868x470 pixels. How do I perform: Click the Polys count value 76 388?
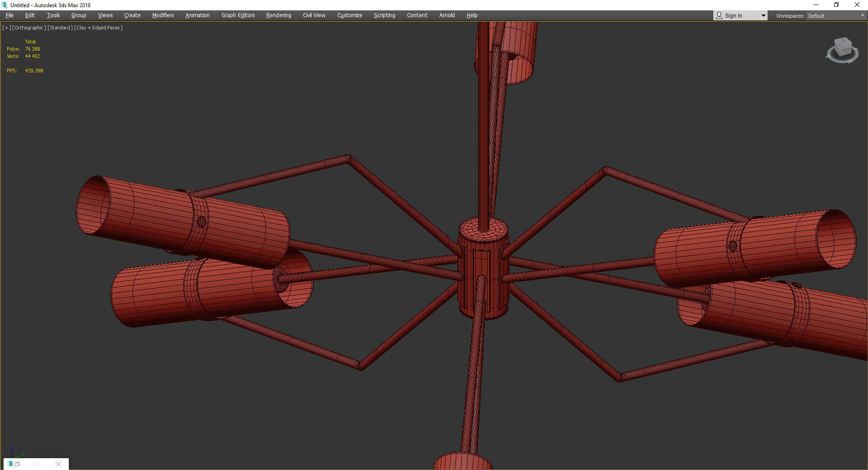[x=33, y=49]
